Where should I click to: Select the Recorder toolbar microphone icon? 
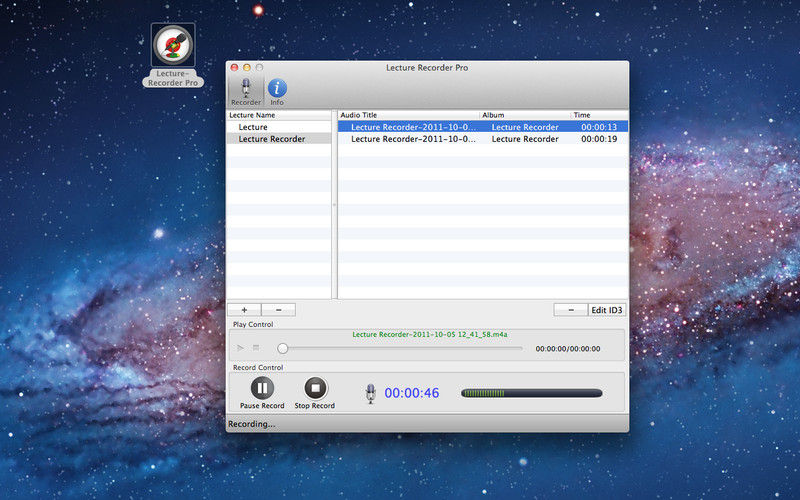tap(246, 88)
